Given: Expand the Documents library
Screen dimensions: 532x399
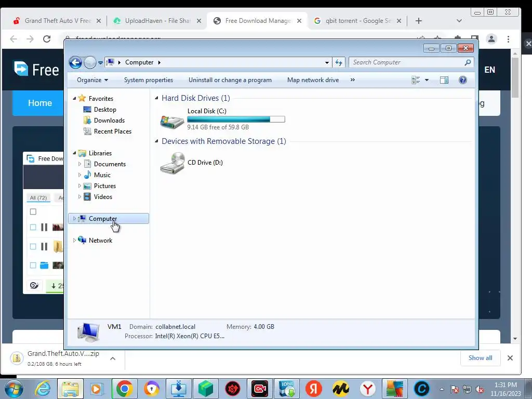Looking at the screenshot, I should click(x=79, y=164).
